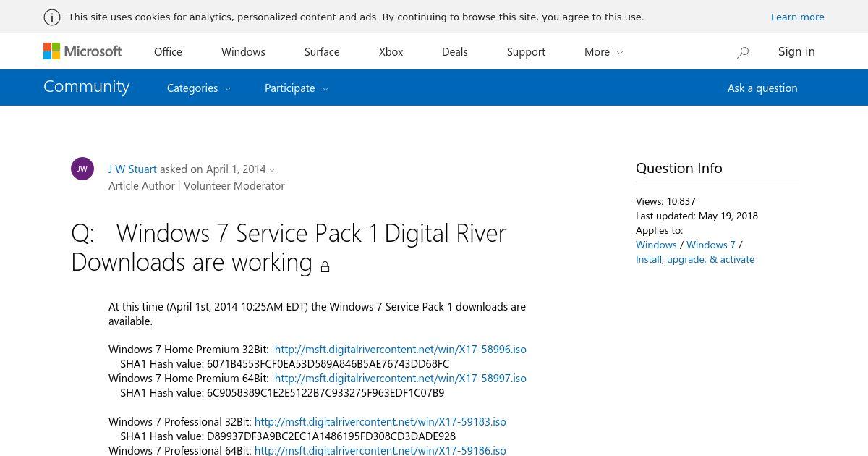Expand the Participate dropdown

coord(297,88)
